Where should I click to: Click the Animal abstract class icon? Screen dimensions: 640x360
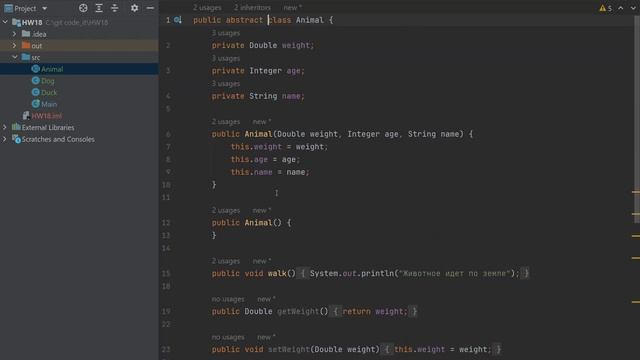coord(36,69)
